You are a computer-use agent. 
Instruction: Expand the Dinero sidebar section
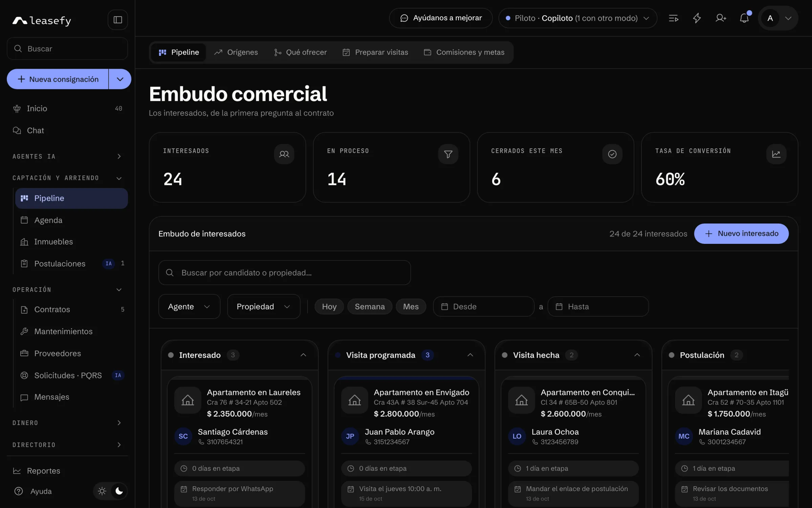click(67, 423)
